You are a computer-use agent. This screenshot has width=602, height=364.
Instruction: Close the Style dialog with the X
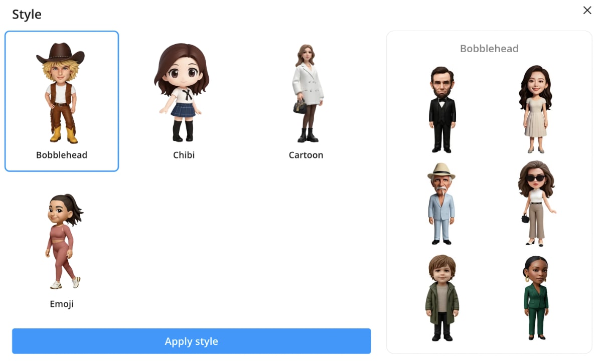coord(587,11)
